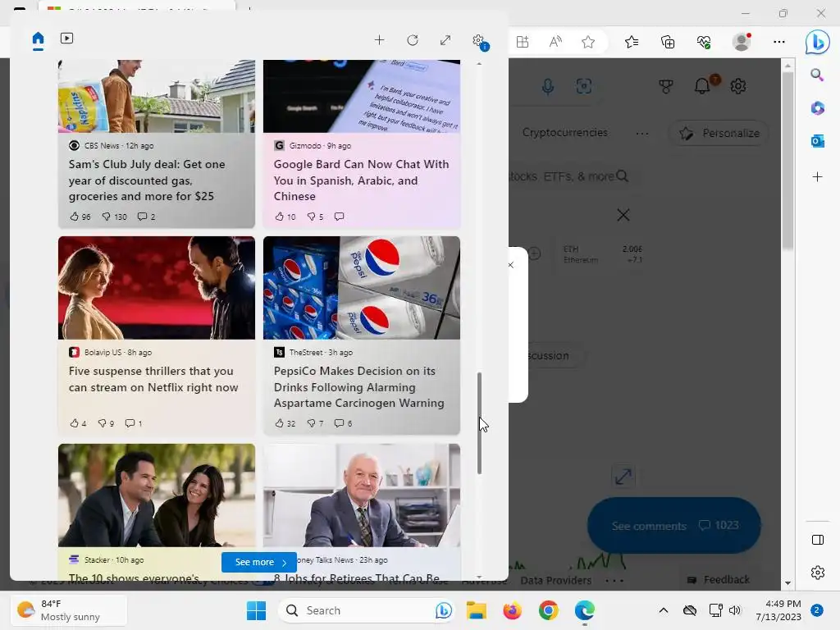Open Edge Collections
The image size is (840, 630).
(668, 42)
